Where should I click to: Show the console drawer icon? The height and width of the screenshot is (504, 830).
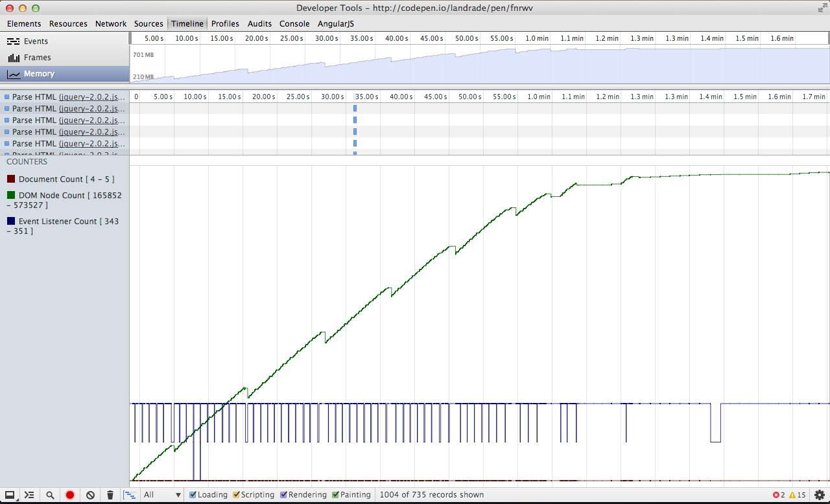point(29,495)
